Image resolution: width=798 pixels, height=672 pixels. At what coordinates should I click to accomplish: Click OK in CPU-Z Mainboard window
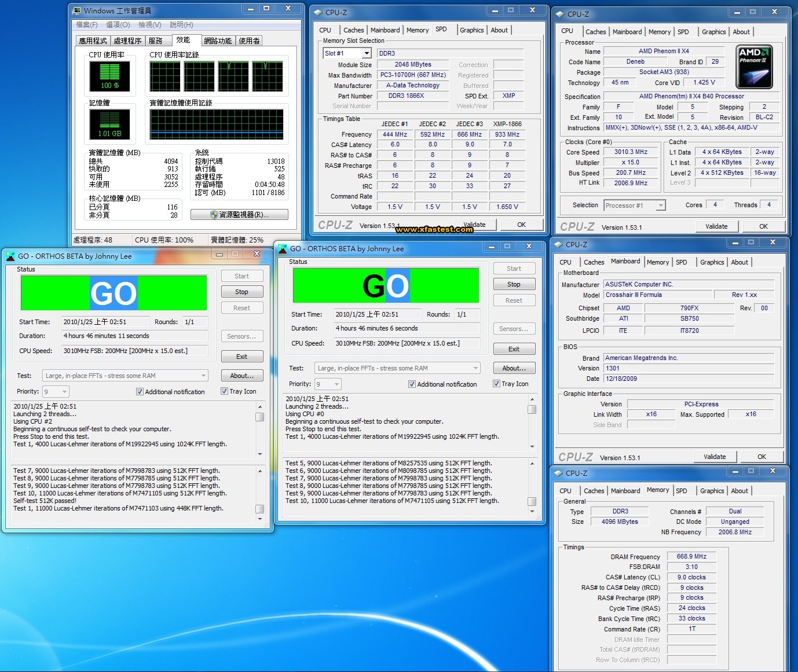point(762,457)
